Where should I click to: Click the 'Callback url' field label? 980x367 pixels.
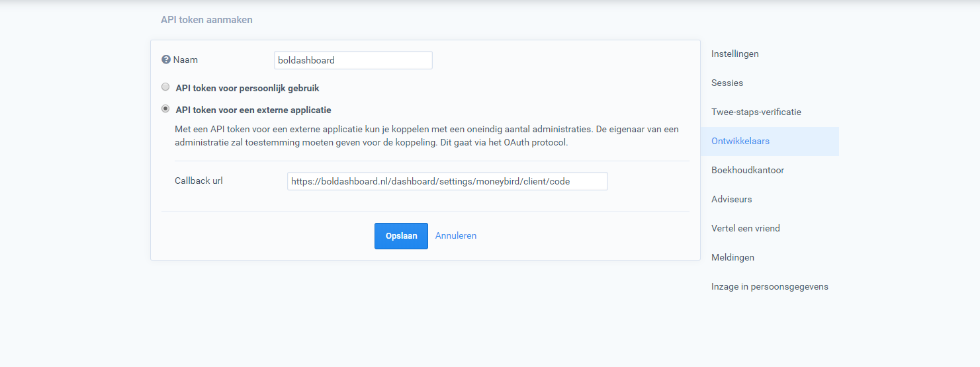pos(199,181)
